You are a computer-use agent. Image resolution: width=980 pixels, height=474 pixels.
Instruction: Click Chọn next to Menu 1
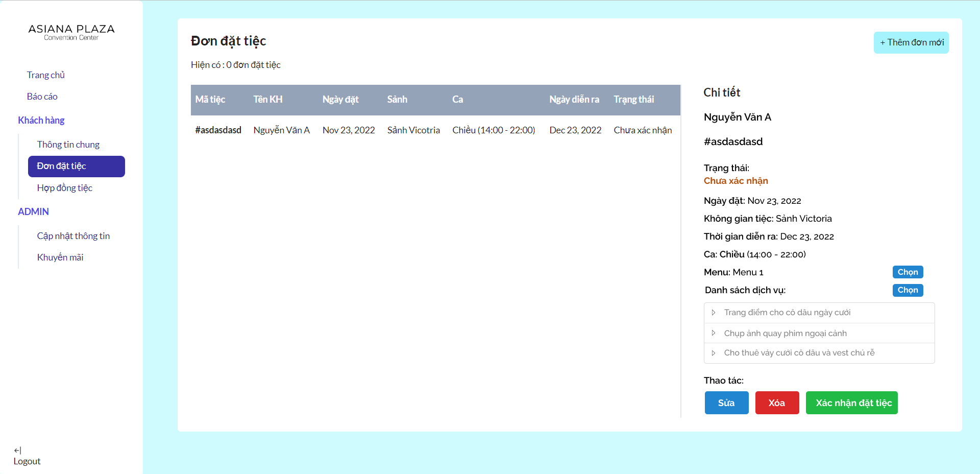[x=908, y=272]
